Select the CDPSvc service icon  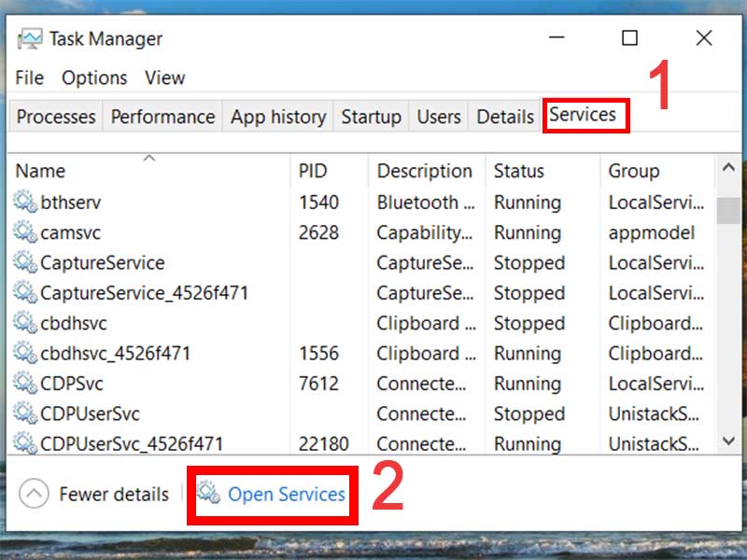tap(25, 384)
